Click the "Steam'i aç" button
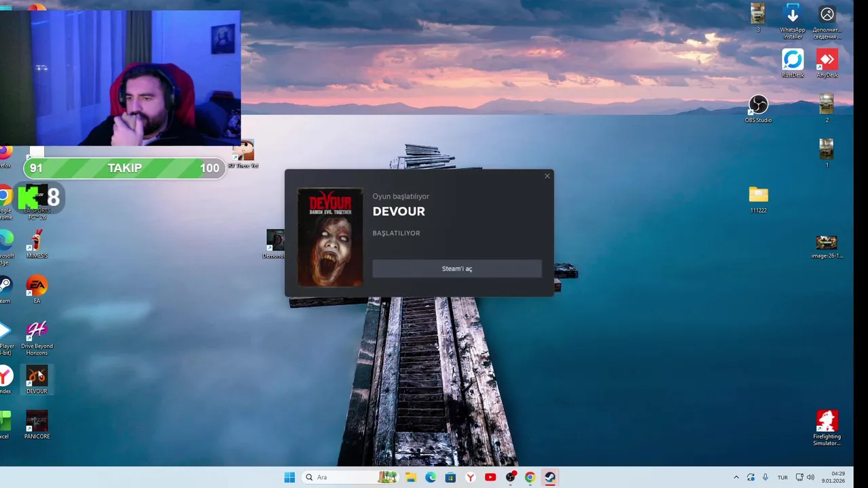Screen dimensions: 868x488 457,268
